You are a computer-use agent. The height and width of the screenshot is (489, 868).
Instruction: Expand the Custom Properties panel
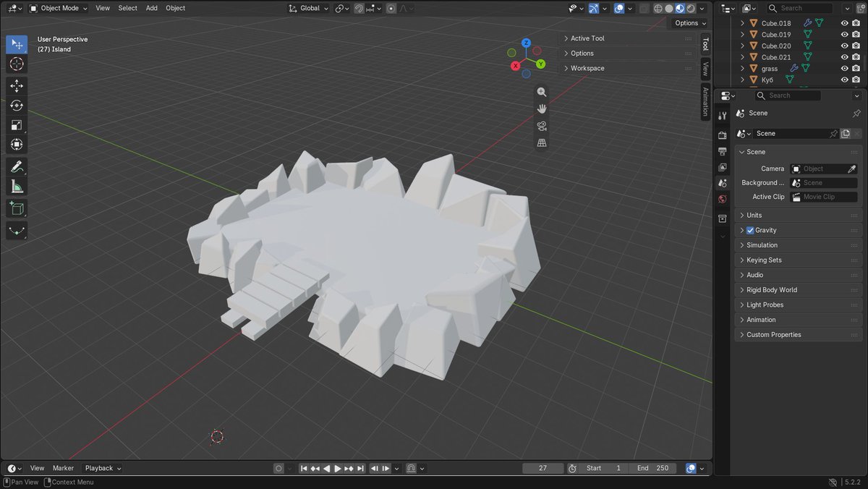click(x=799, y=335)
